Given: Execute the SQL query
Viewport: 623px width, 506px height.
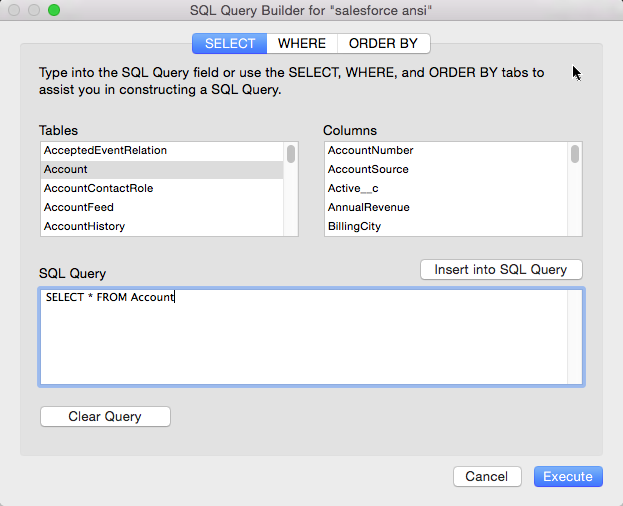Looking at the screenshot, I should tap(568, 477).
